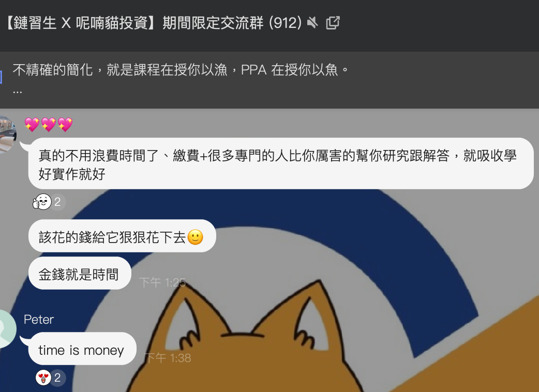Click the smiley emoji in the message
This screenshot has width=539, height=392.
[195, 237]
